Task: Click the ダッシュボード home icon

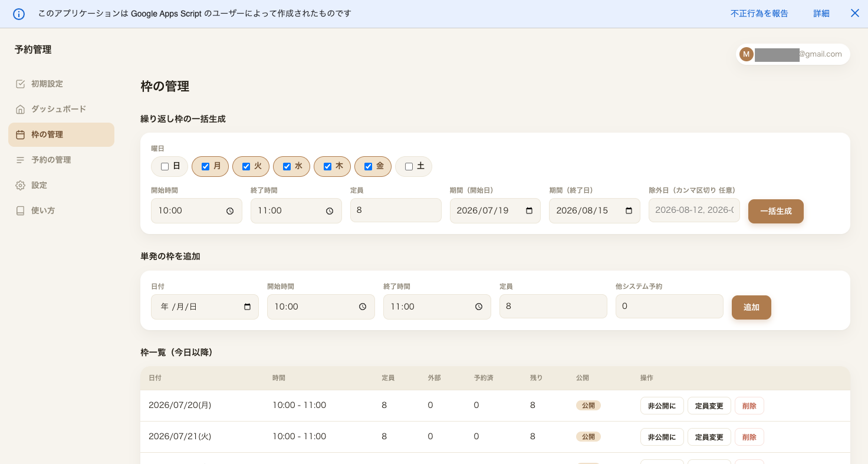Action: (x=20, y=109)
